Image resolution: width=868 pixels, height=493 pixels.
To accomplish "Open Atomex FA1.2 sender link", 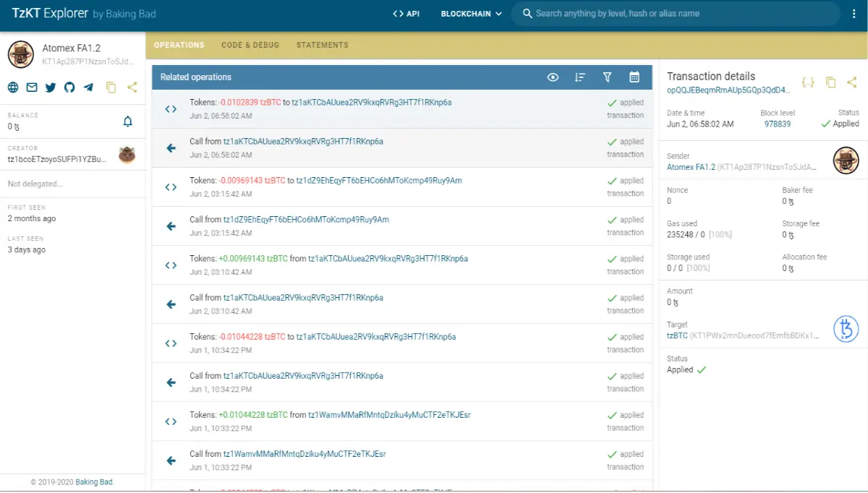I will tap(691, 167).
